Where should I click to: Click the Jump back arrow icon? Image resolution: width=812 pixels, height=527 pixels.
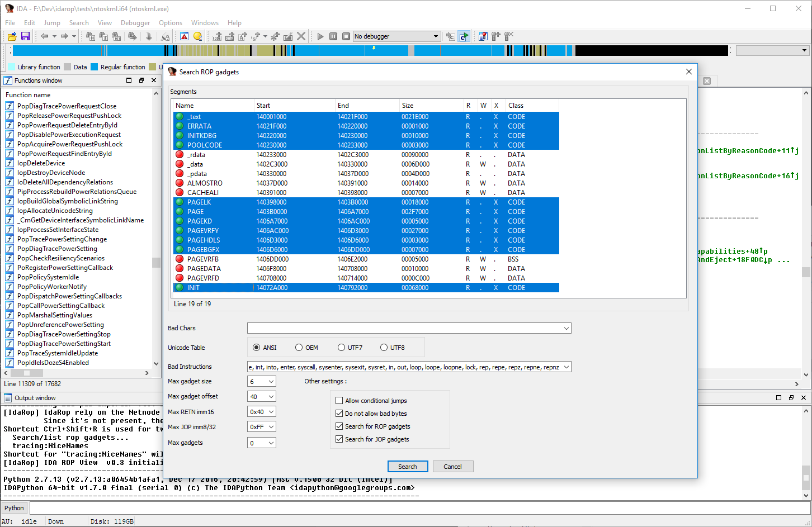[44, 36]
